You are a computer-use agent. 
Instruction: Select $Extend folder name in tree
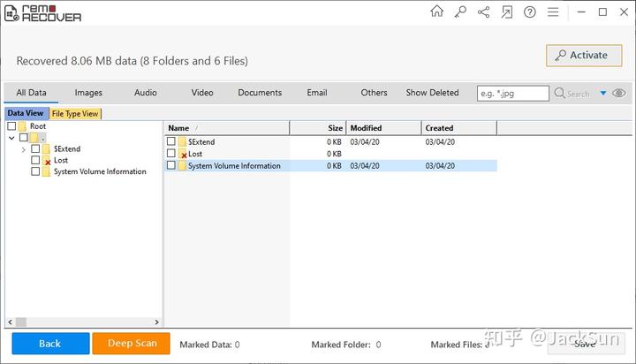pos(67,149)
